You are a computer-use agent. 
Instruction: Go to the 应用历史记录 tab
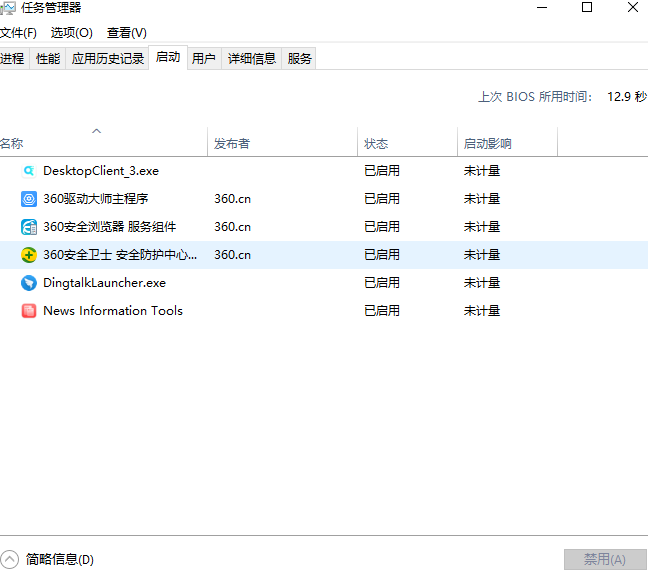(x=107, y=59)
